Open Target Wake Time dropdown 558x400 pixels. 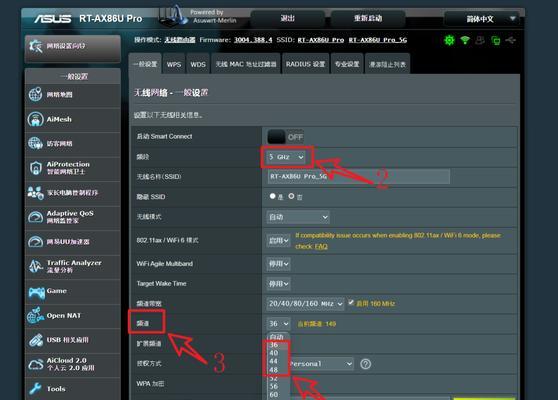point(279,284)
